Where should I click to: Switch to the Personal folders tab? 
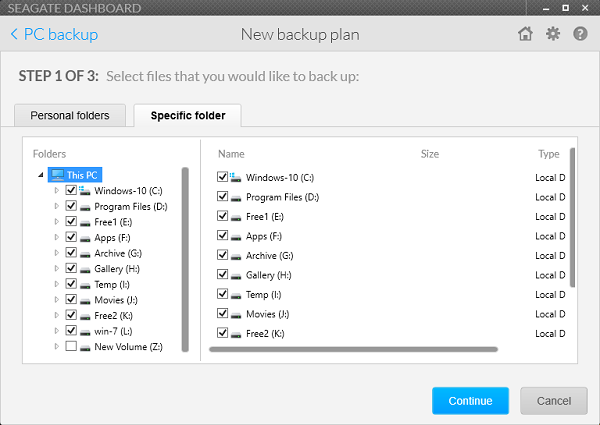pos(70,116)
